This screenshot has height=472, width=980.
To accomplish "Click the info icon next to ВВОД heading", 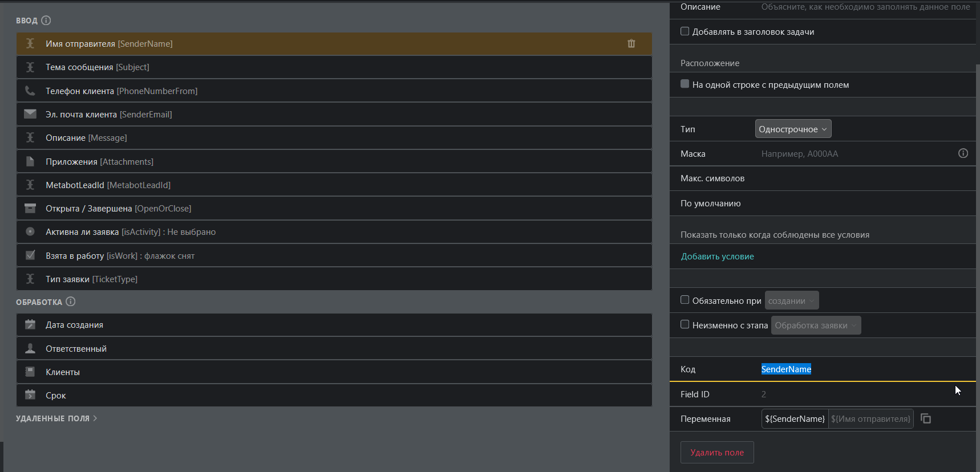I will click(x=46, y=21).
